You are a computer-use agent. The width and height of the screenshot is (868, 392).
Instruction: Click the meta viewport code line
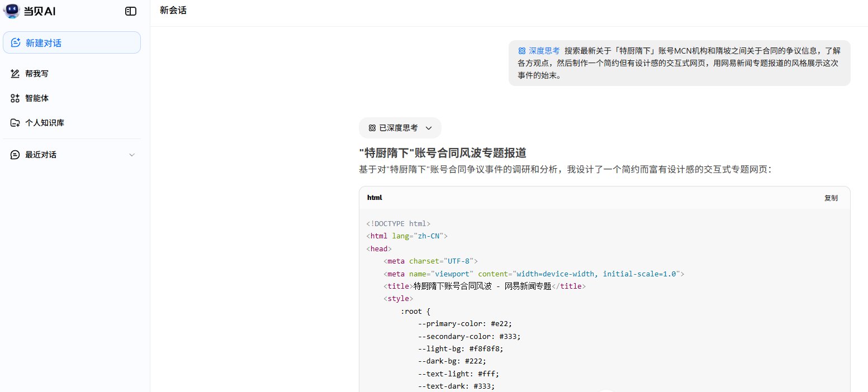tap(534, 274)
